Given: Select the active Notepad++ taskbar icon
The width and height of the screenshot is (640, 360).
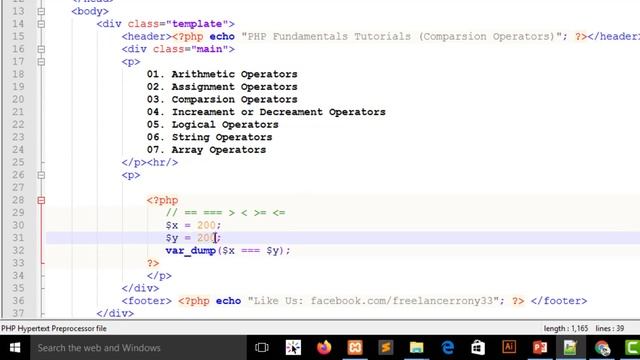Looking at the screenshot, I should click(570, 348).
